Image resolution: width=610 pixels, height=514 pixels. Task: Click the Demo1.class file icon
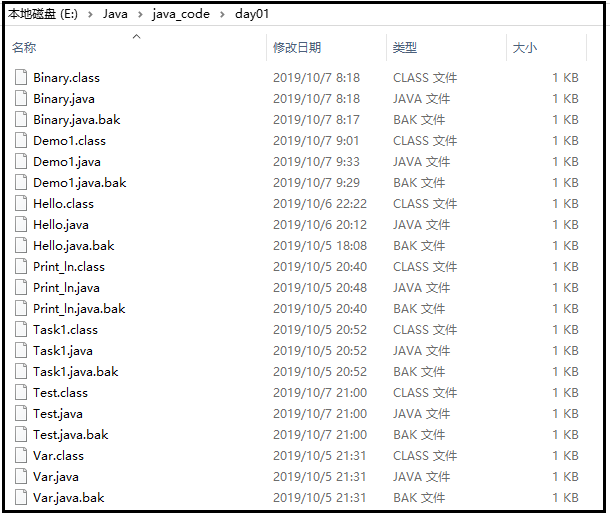point(21,140)
